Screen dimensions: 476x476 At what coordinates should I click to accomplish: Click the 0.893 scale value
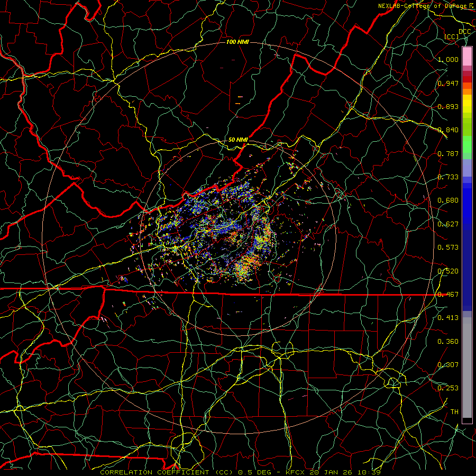(448, 106)
